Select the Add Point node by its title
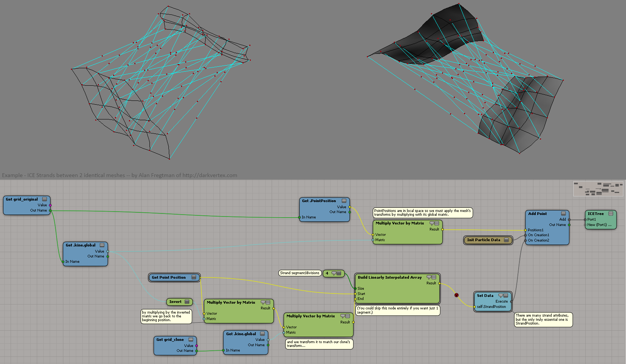The image size is (626, 364). click(x=538, y=213)
